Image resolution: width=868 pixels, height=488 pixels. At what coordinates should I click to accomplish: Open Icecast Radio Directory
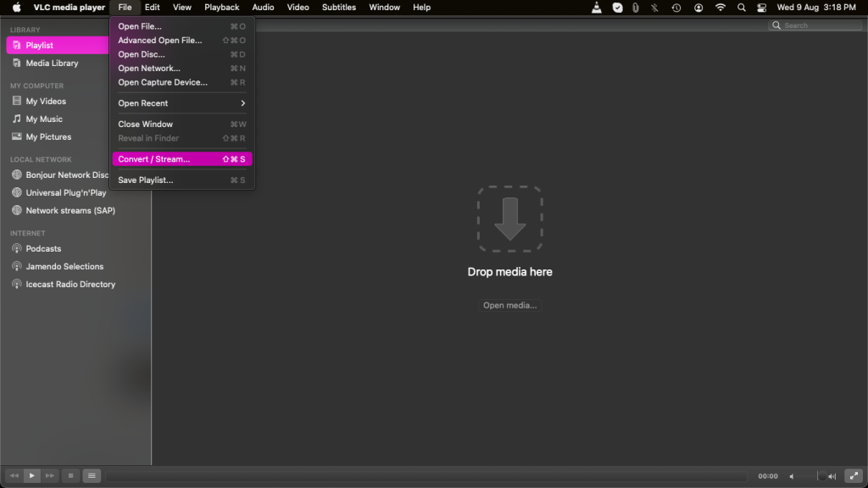pyautogui.click(x=70, y=284)
